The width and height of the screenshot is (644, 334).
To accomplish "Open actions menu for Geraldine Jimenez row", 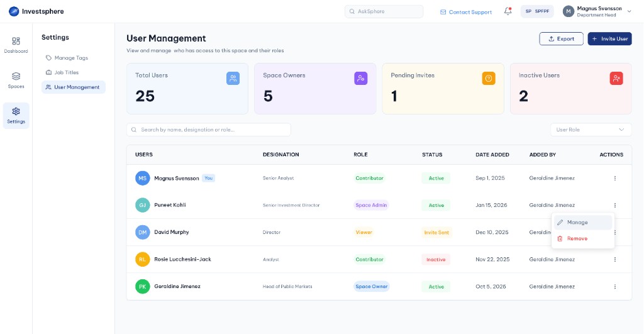I will [x=615, y=286].
